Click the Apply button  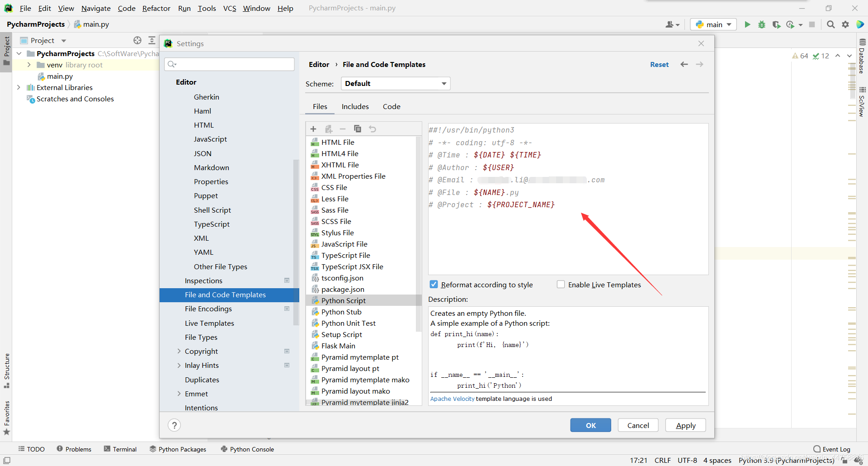tap(685, 425)
